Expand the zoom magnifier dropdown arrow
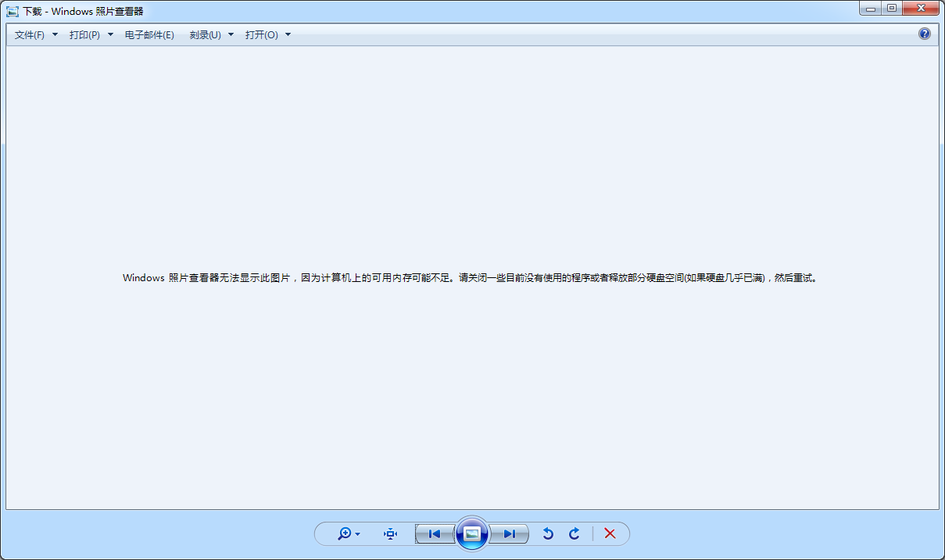The height and width of the screenshot is (560, 945). coord(358,534)
